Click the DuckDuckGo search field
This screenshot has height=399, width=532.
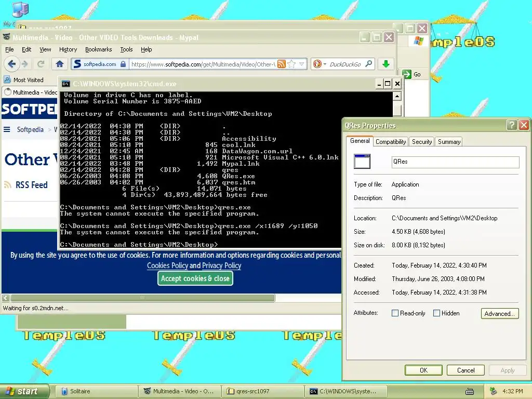pyautogui.click(x=345, y=64)
